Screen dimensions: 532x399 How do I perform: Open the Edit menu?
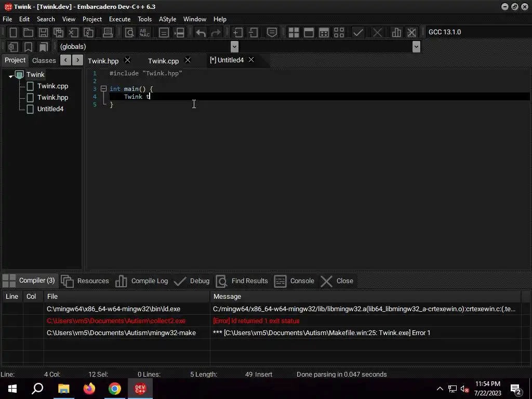coord(24,19)
